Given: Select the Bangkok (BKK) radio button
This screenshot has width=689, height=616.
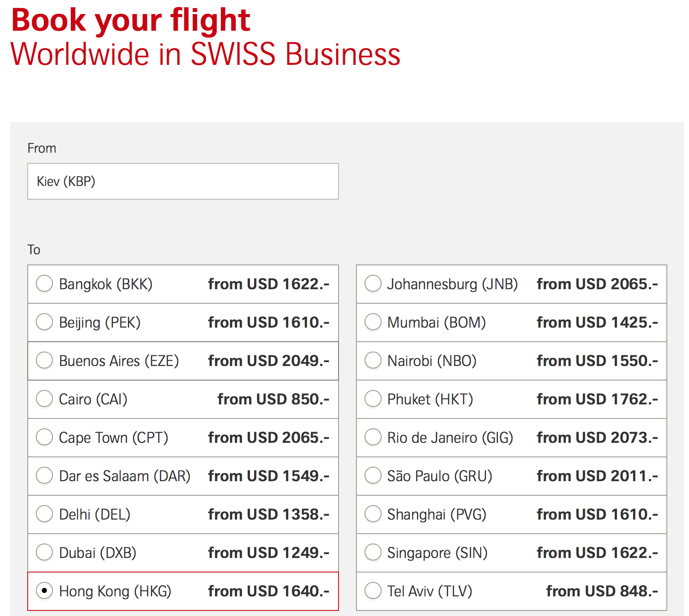Looking at the screenshot, I should point(44,284).
